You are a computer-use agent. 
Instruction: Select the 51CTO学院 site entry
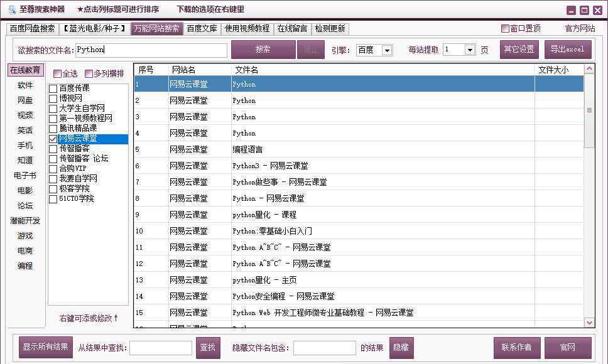pyautogui.click(x=77, y=199)
